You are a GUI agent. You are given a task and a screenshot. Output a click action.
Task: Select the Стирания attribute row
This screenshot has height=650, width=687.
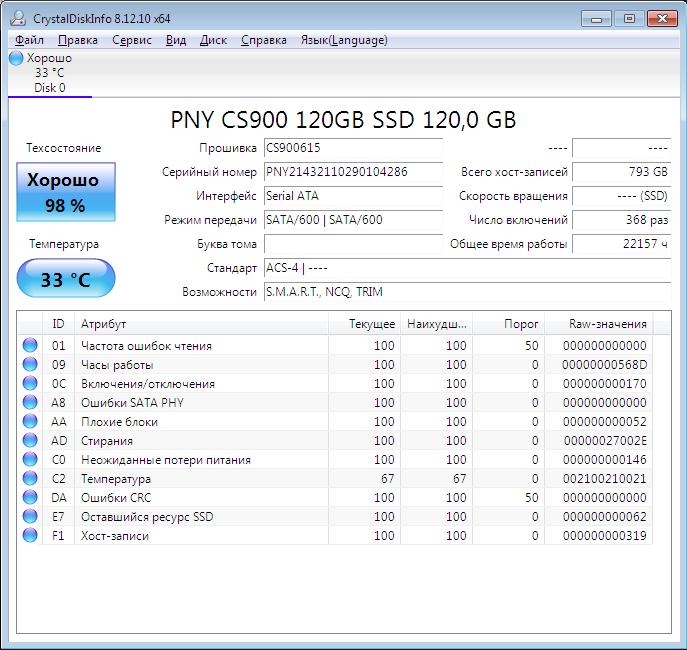(x=335, y=440)
